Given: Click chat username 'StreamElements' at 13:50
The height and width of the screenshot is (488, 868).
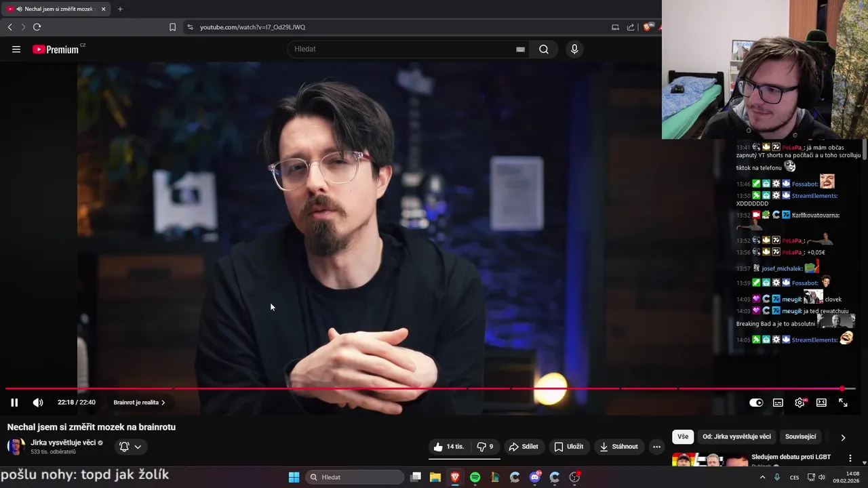Looking at the screenshot, I should click(814, 196).
